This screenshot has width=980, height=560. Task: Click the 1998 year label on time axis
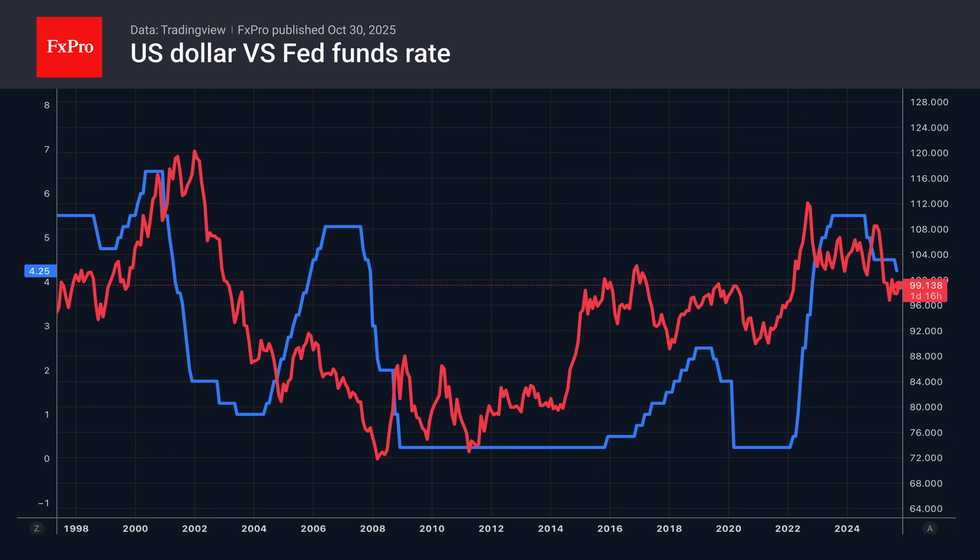tap(76, 529)
